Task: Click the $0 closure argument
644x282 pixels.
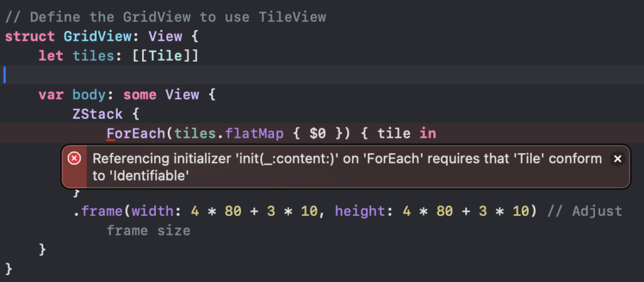Action: click(318, 133)
